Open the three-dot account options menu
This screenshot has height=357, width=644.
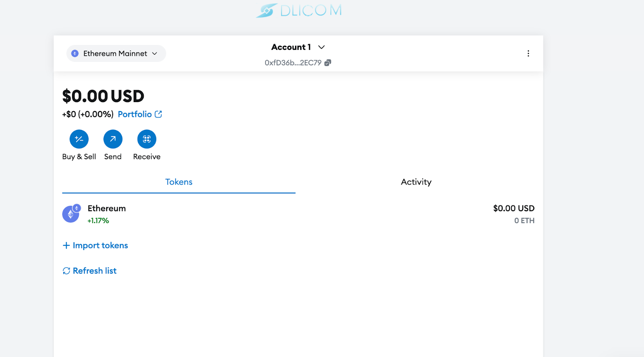(x=528, y=53)
